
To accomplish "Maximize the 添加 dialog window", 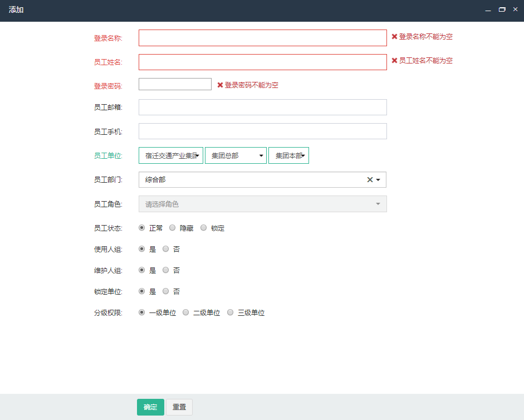I will pyautogui.click(x=502, y=10).
